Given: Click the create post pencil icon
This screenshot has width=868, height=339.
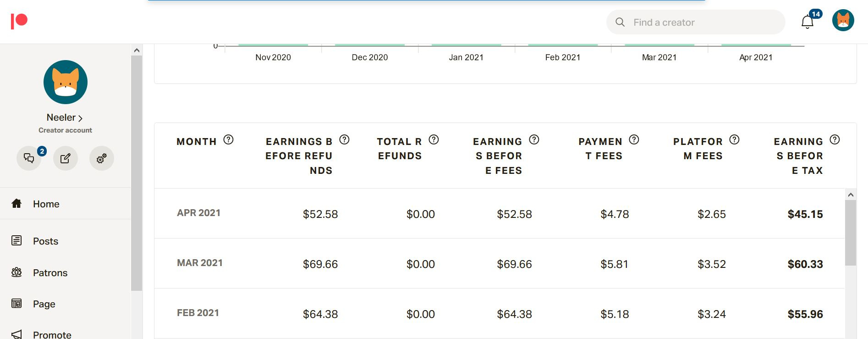Looking at the screenshot, I should [66, 158].
